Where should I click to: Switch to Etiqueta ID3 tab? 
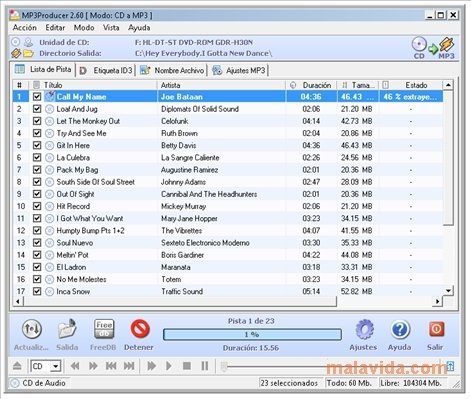(x=106, y=70)
